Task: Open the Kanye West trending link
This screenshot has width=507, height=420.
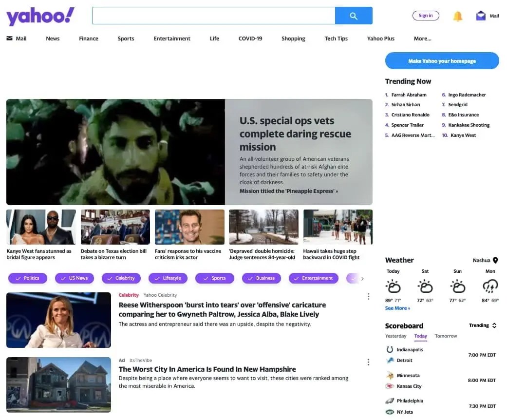Action: tap(463, 135)
